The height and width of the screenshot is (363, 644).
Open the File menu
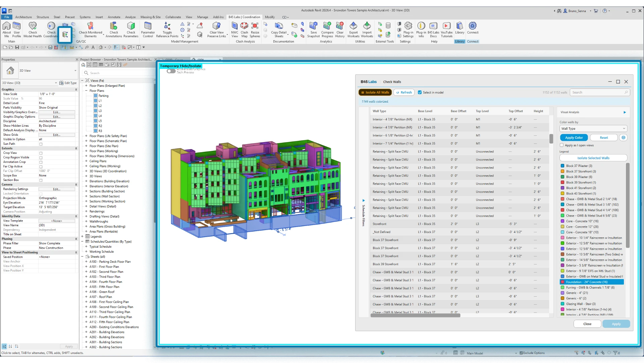(x=7, y=17)
